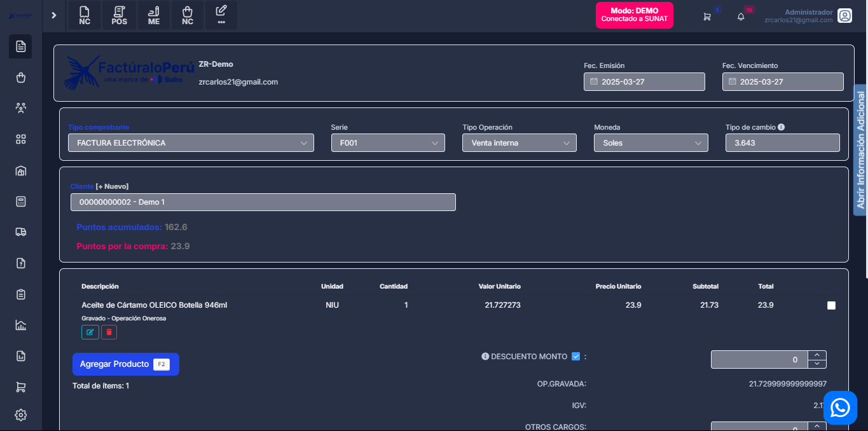Click the POS shortcut in top toolbar
The height and width of the screenshot is (431, 868).
(119, 15)
